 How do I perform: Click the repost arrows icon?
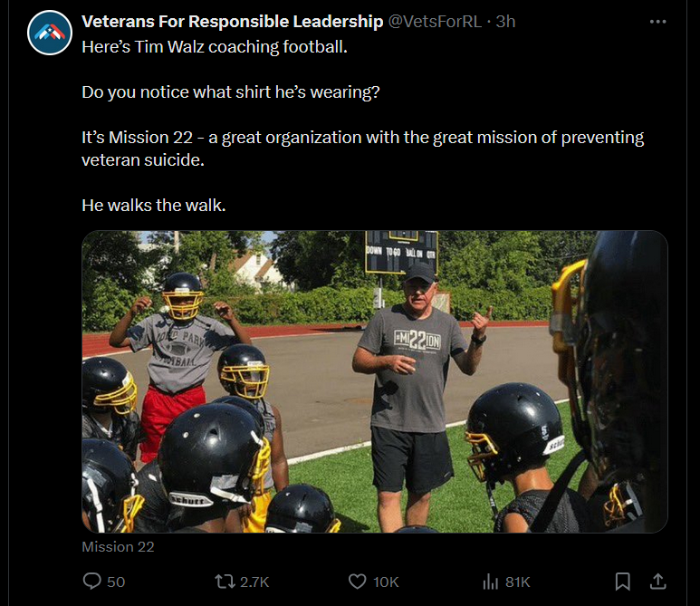tap(223, 581)
